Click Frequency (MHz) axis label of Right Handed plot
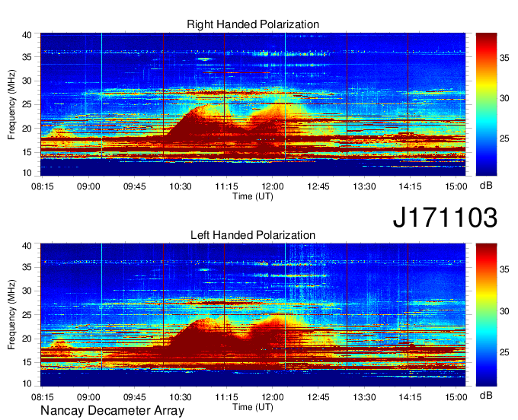Screen dimensions: 518x420 coord(11,104)
